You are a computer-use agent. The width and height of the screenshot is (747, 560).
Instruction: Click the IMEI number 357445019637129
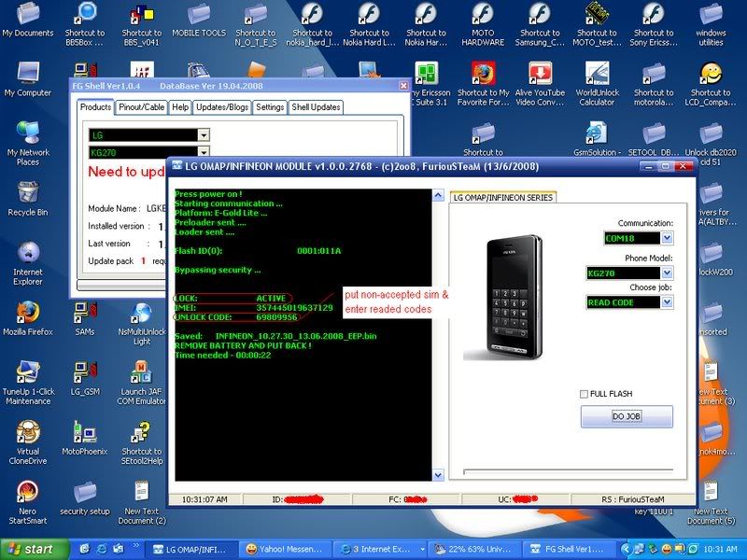point(294,308)
